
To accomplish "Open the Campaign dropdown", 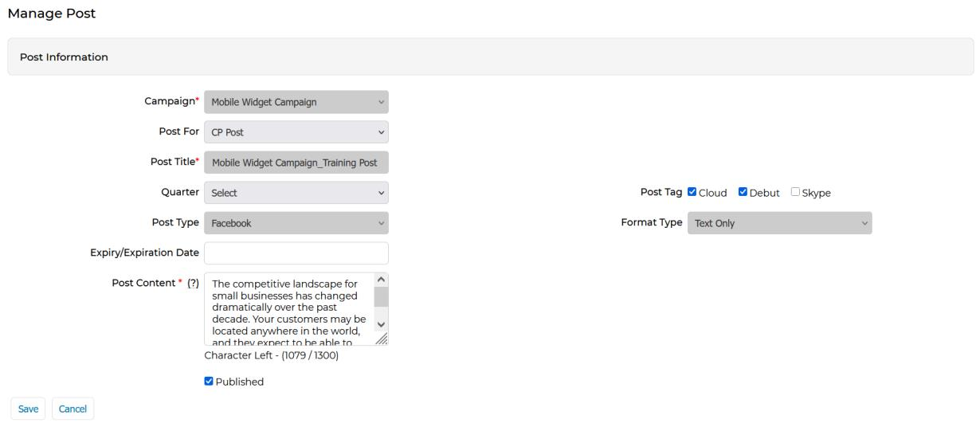I will tap(296, 102).
